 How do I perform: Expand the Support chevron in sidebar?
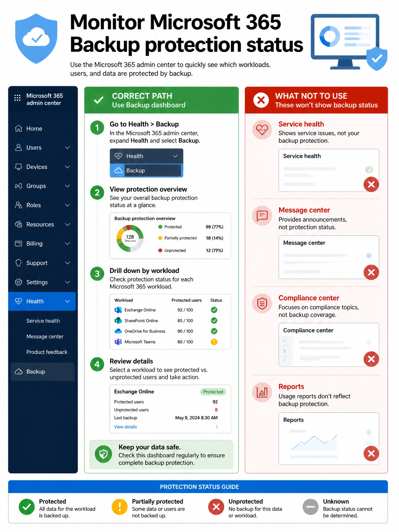[68, 263]
